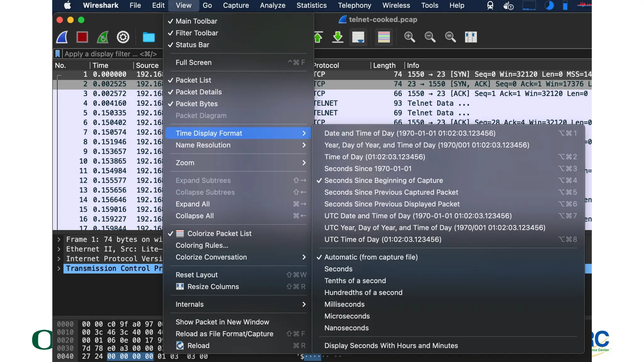Expand the Ethernet II tree row
Image resolution: width=644 pixels, height=362 pixels.
coord(59,249)
